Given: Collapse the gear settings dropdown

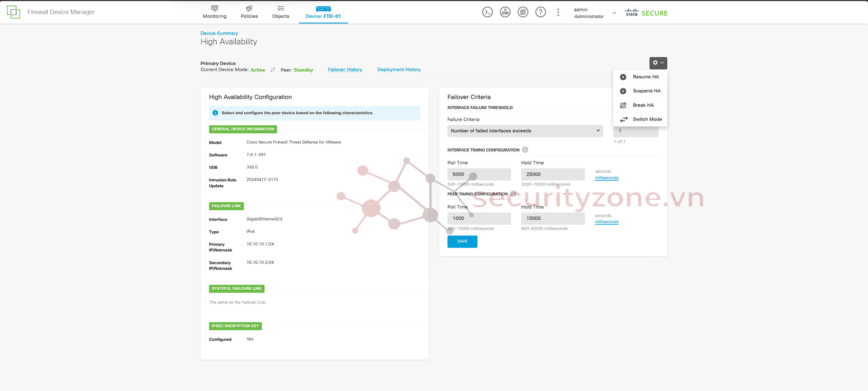Looking at the screenshot, I should coord(658,63).
